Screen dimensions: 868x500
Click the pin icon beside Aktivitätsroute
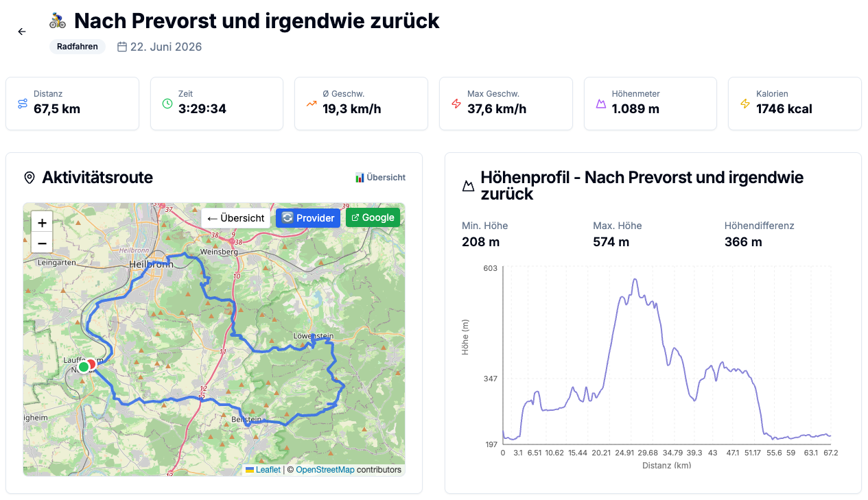(30, 178)
